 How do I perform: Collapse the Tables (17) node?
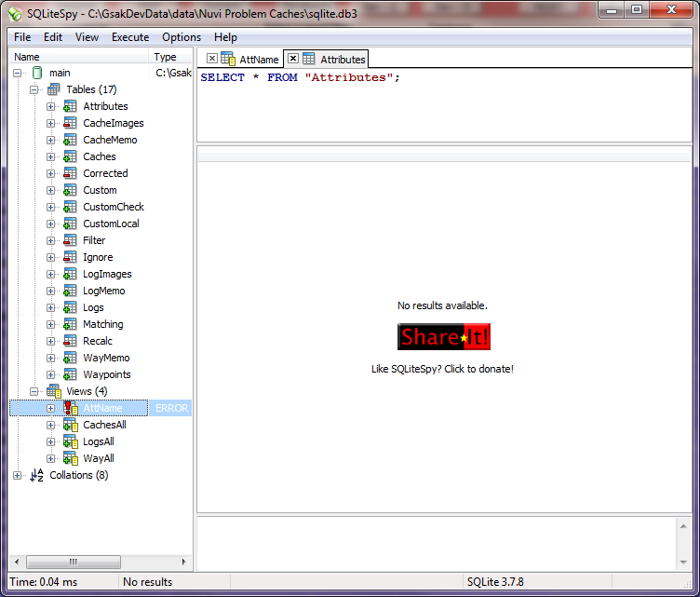(x=34, y=89)
